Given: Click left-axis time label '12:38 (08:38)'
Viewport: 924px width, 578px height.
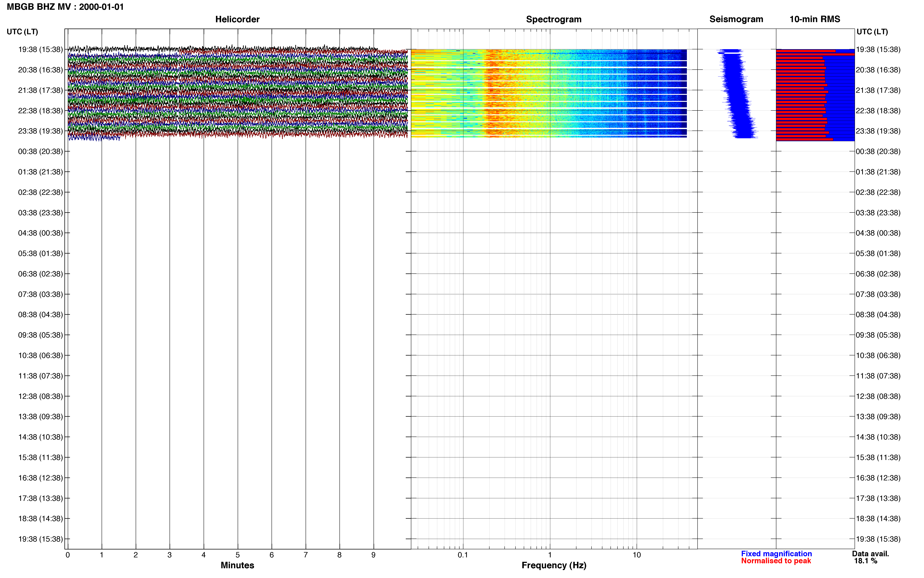Looking at the screenshot, I should tap(41, 396).
